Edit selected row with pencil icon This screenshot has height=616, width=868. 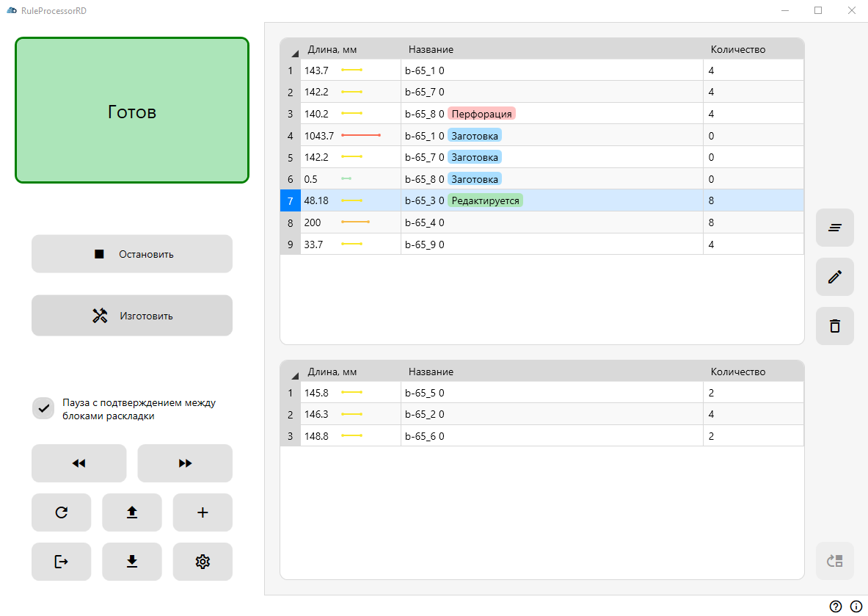(834, 277)
